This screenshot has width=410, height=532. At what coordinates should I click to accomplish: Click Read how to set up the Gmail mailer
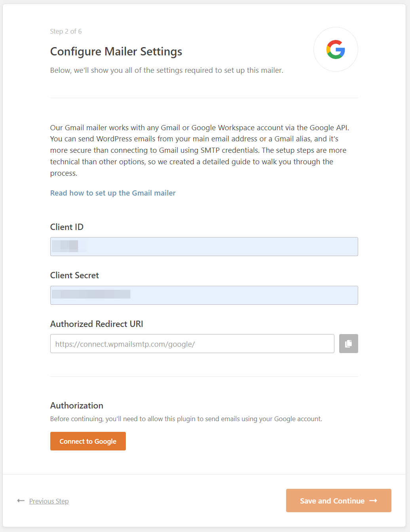click(113, 193)
